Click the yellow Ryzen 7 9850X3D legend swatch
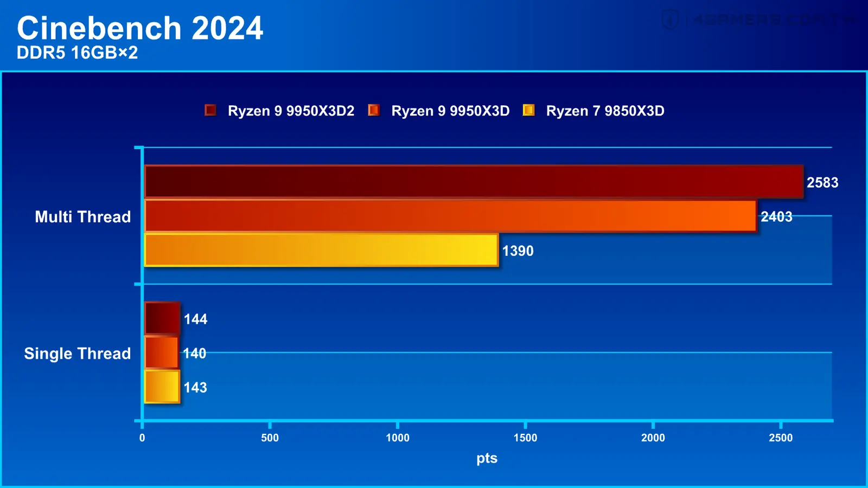This screenshot has height=488, width=868. (528, 111)
